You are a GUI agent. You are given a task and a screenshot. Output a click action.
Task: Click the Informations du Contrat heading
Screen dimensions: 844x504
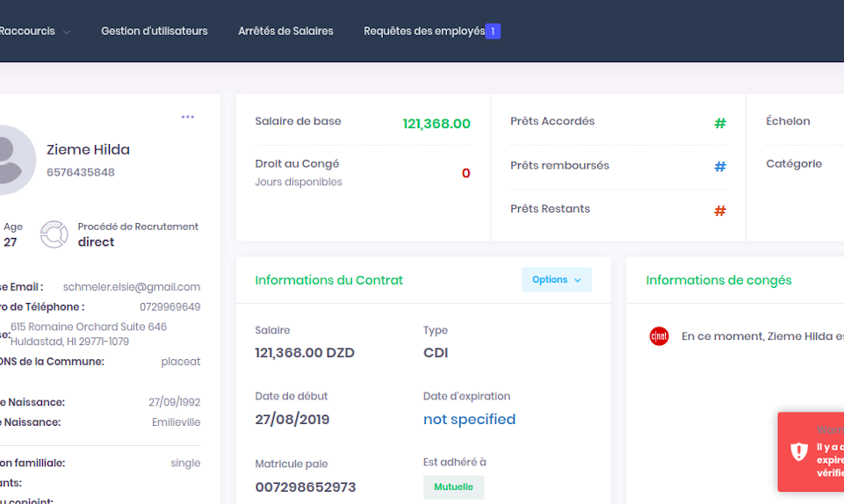[x=328, y=280]
